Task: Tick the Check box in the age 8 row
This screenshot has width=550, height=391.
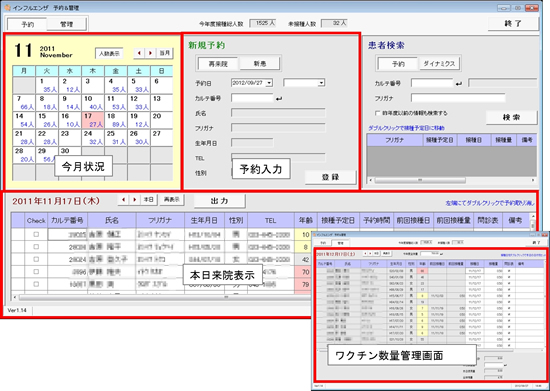Action: [36, 247]
